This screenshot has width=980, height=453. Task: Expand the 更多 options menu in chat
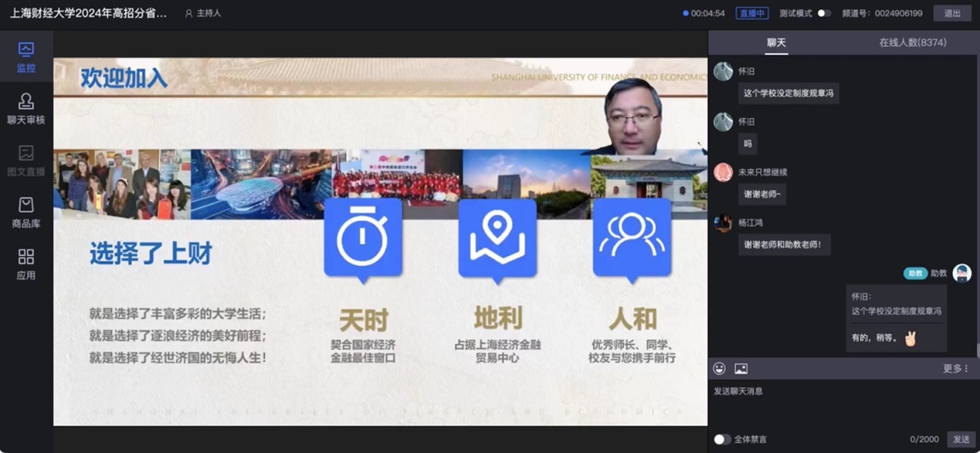[955, 369]
